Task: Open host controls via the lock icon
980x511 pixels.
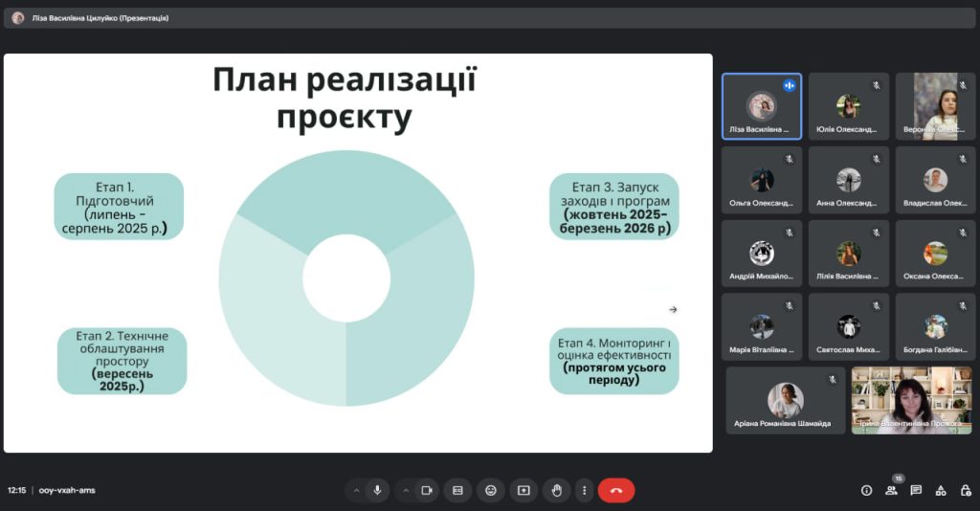Action: pyautogui.click(x=966, y=490)
